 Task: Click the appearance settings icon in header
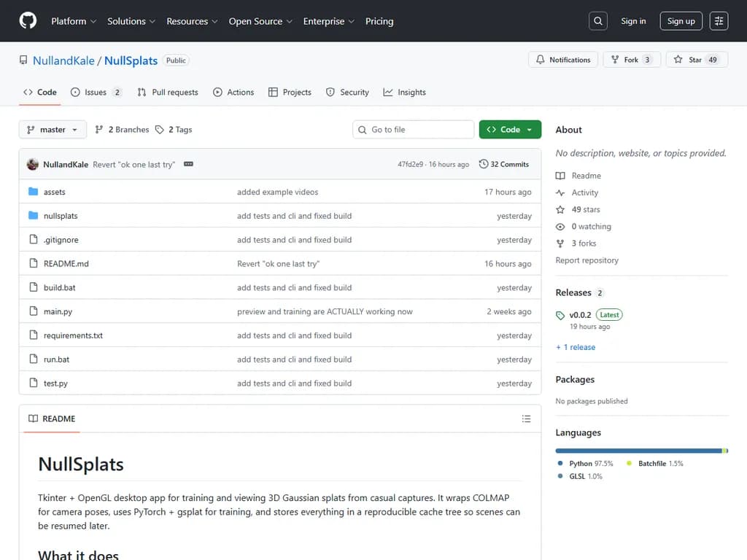pyautogui.click(x=719, y=21)
